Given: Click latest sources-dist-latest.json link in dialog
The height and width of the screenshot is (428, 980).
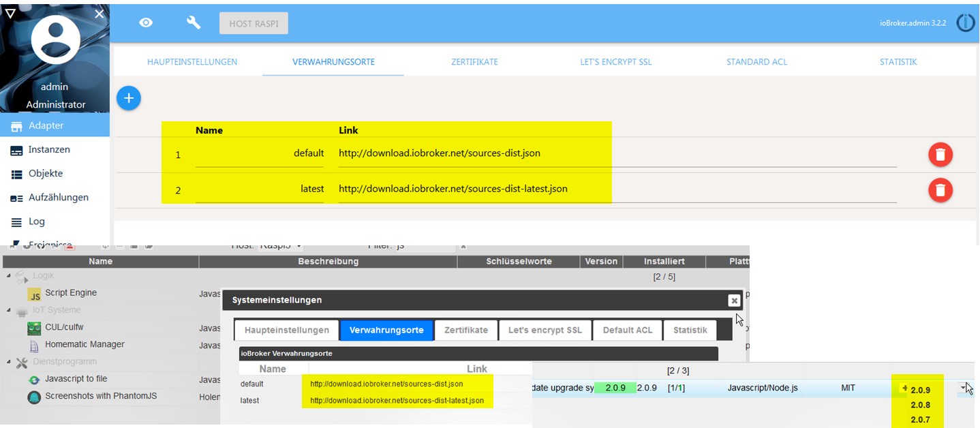Looking at the screenshot, I should pos(397,401).
